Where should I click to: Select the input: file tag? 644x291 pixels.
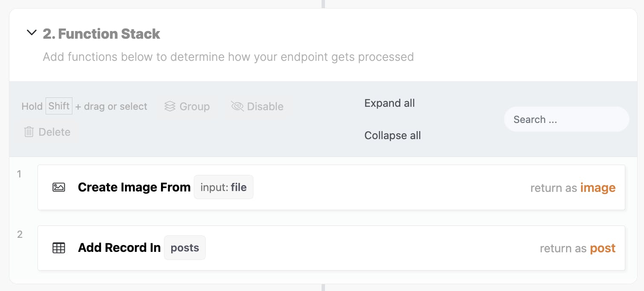click(224, 187)
